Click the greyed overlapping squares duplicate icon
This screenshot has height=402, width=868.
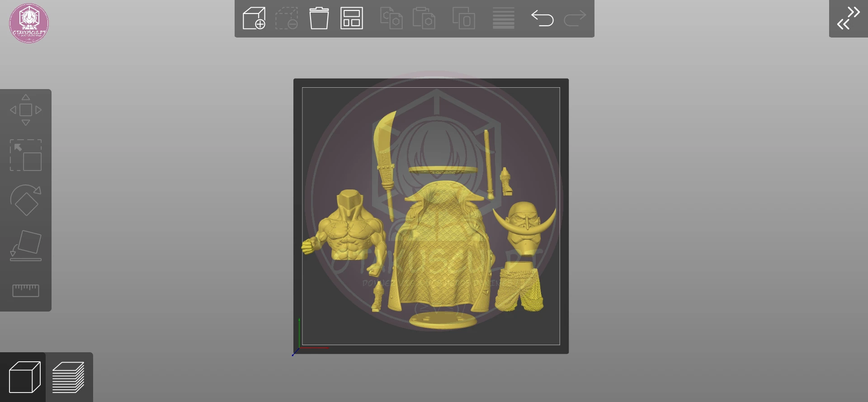pyautogui.click(x=464, y=19)
